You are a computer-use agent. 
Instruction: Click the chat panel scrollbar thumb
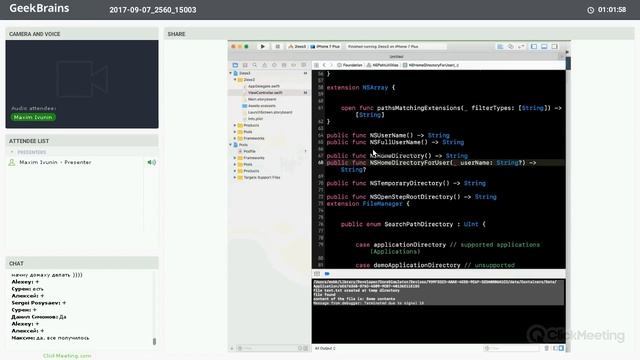(x=154, y=341)
